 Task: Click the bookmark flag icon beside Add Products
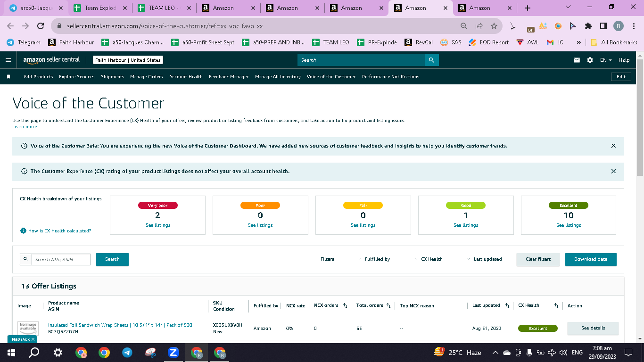point(8,76)
